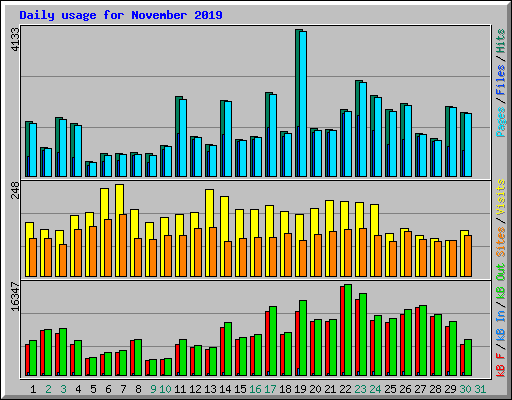
Task: Click the 'Pages' legend label
Action: coord(501,122)
